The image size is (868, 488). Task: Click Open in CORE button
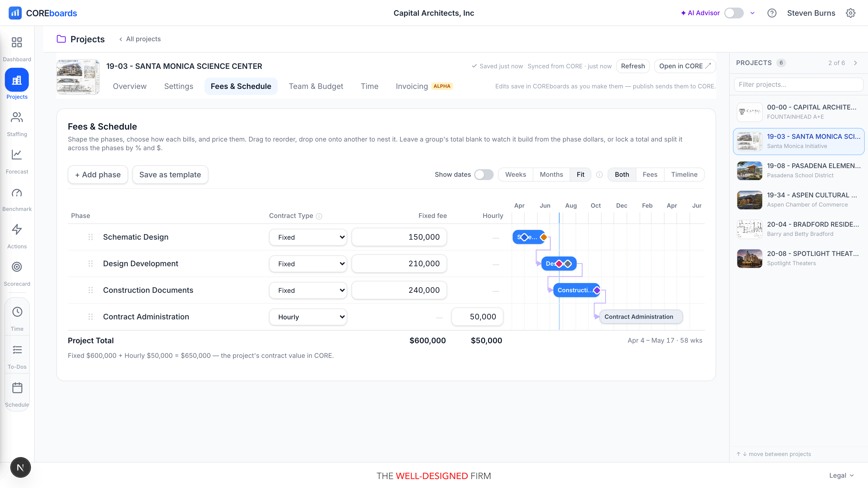coord(685,66)
